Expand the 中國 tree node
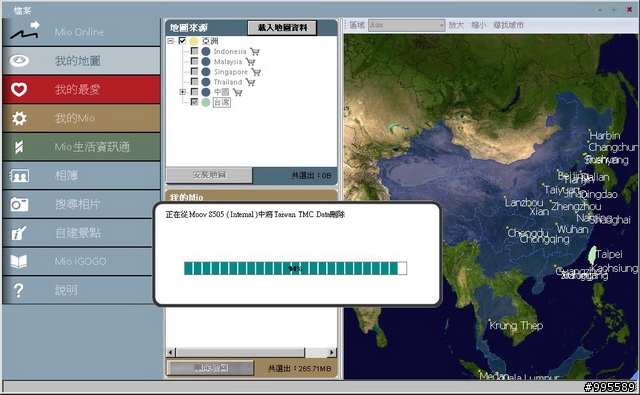Image resolution: width=640 pixels, height=395 pixels. point(183,92)
